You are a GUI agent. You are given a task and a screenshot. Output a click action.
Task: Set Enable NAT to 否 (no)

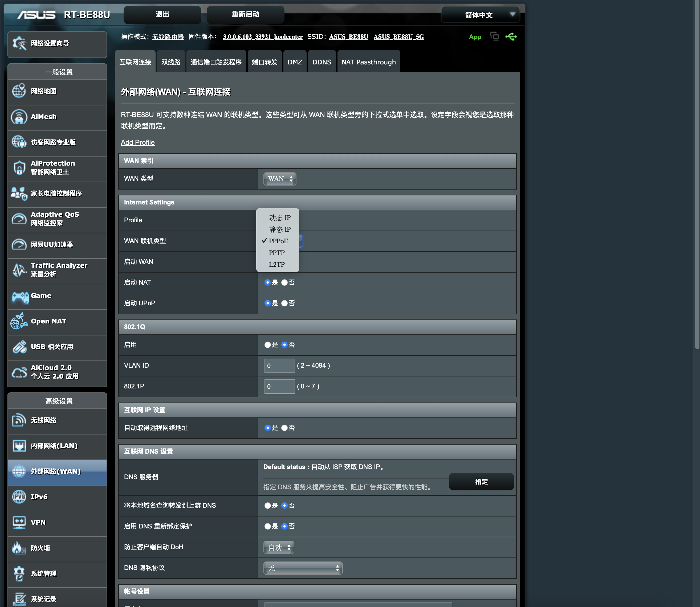point(284,282)
